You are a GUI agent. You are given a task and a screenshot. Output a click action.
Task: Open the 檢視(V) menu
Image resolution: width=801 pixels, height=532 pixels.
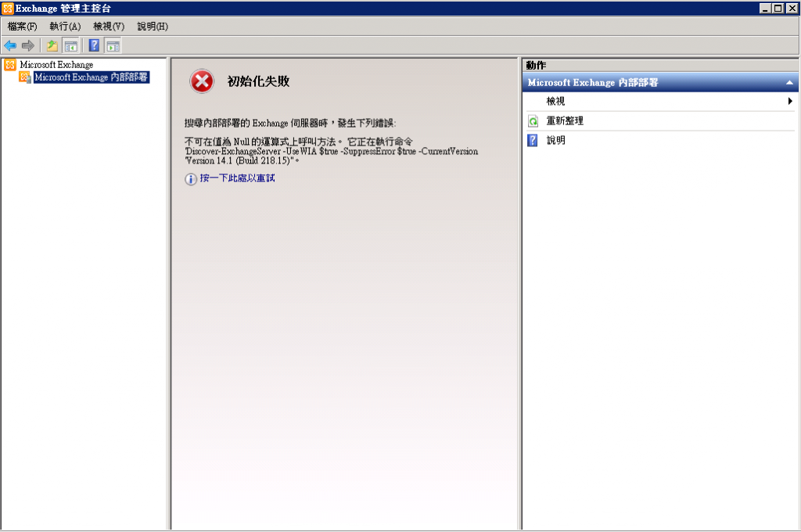tap(109, 27)
